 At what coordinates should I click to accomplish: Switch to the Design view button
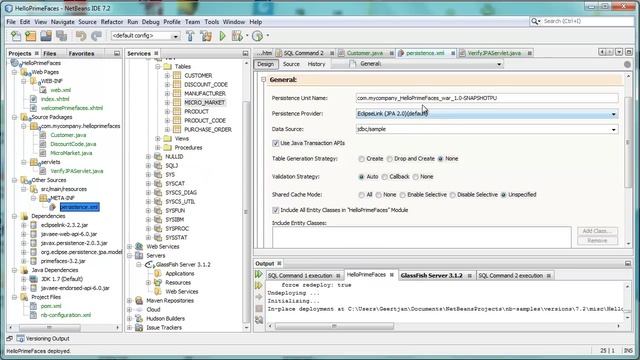tap(266, 64)
